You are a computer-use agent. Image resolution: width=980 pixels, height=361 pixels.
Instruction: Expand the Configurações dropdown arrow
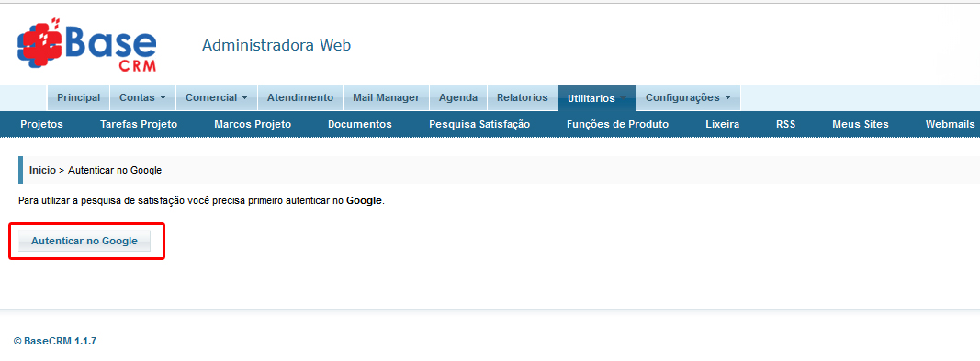tap(727, 98)
